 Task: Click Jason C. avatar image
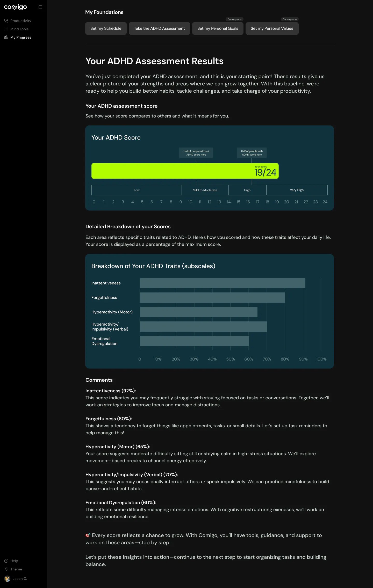[8, 579]
